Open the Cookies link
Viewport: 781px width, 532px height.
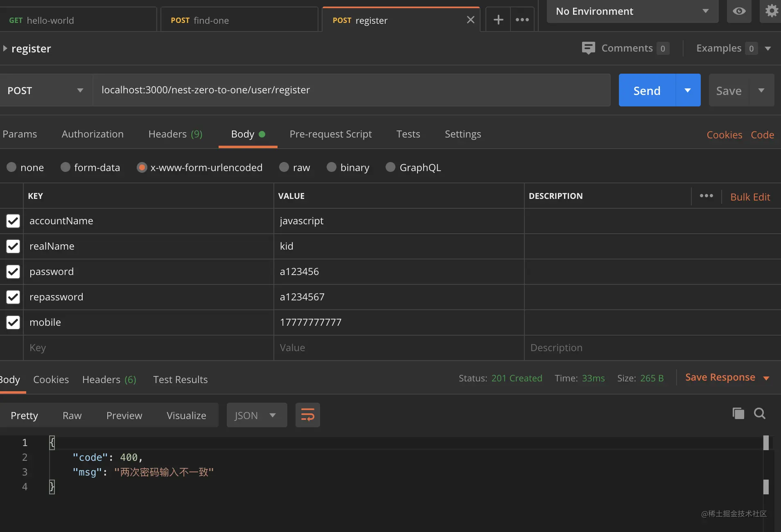pos(724,135)
